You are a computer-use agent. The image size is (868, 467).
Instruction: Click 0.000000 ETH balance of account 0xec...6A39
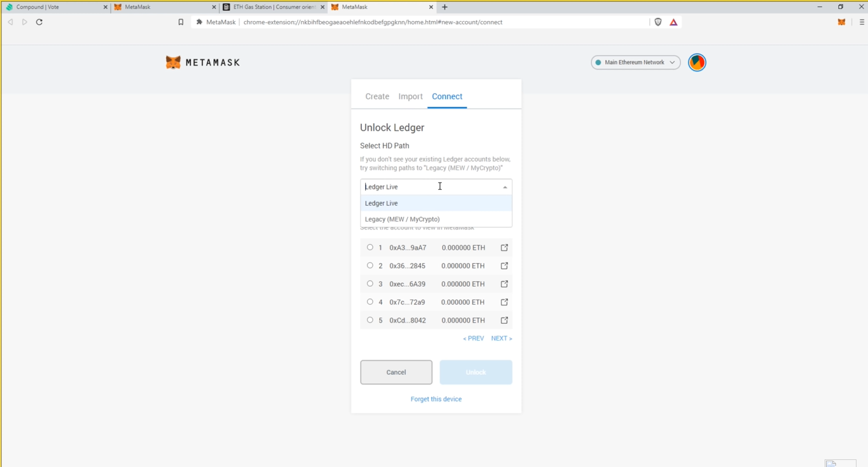463,284
